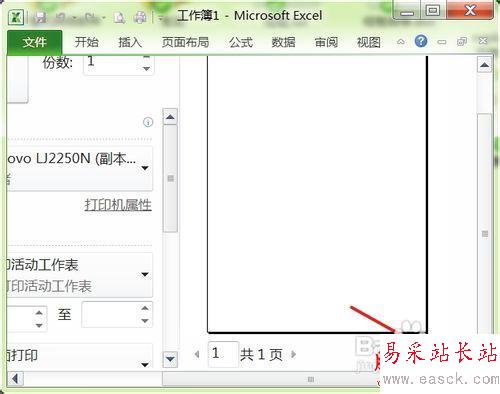The image size is (500, 394).
Task: Click the settings panel scroll down arrow
Action: click(x=170, y=359)
